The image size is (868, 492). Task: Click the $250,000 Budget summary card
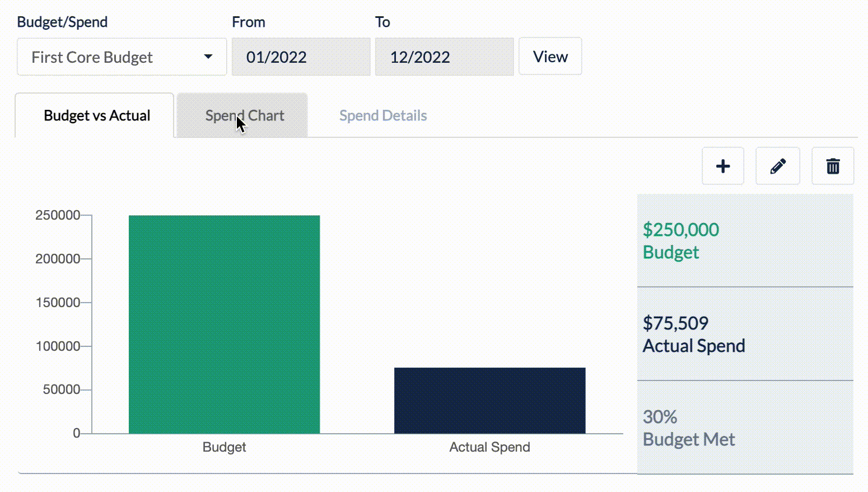point(745,241)
